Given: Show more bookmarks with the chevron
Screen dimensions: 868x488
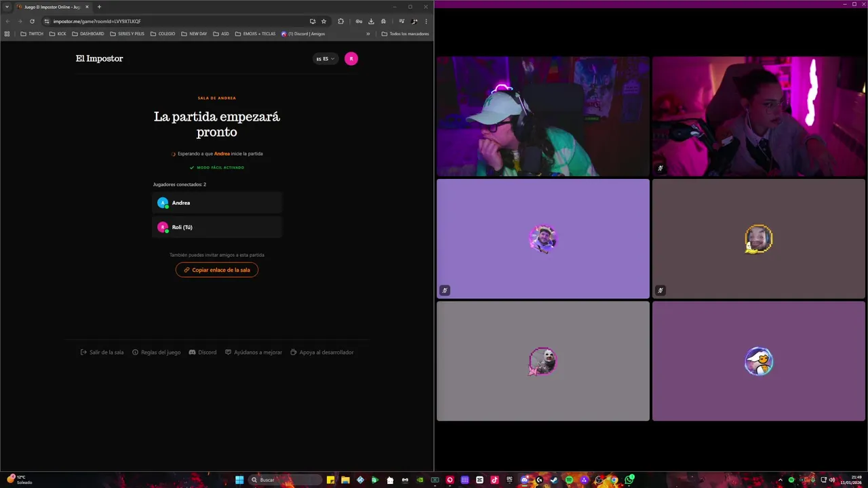Looking at the screenshot, I should [x=368, y=34].
